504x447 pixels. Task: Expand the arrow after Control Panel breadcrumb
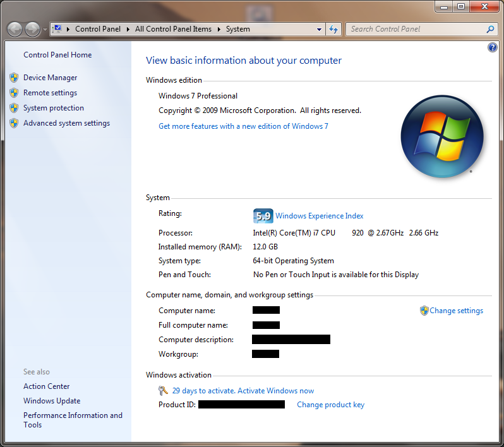pos(128,29)
